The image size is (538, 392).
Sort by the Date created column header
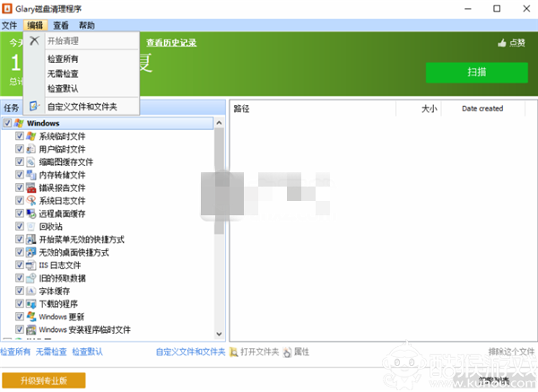pos(482,109)
